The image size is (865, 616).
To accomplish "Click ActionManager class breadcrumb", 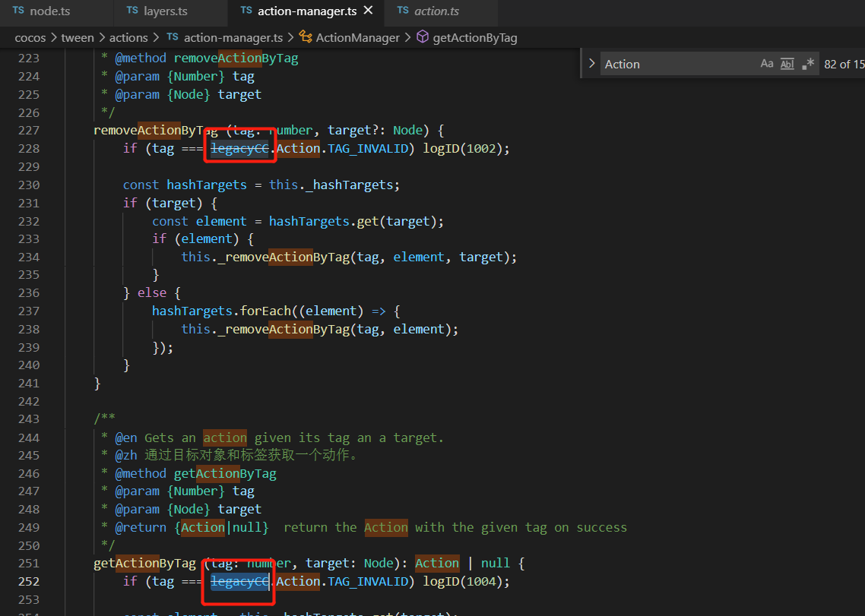I will (x=357, y=37).
